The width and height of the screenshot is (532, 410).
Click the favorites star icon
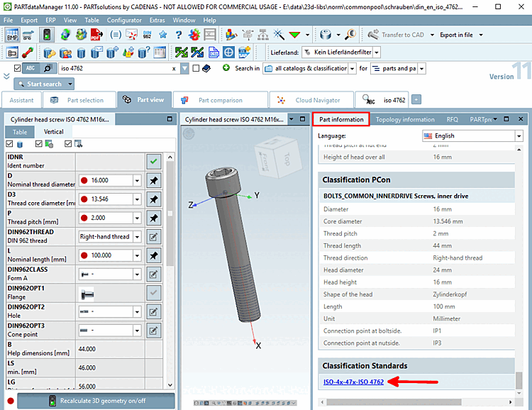point(163,35)
